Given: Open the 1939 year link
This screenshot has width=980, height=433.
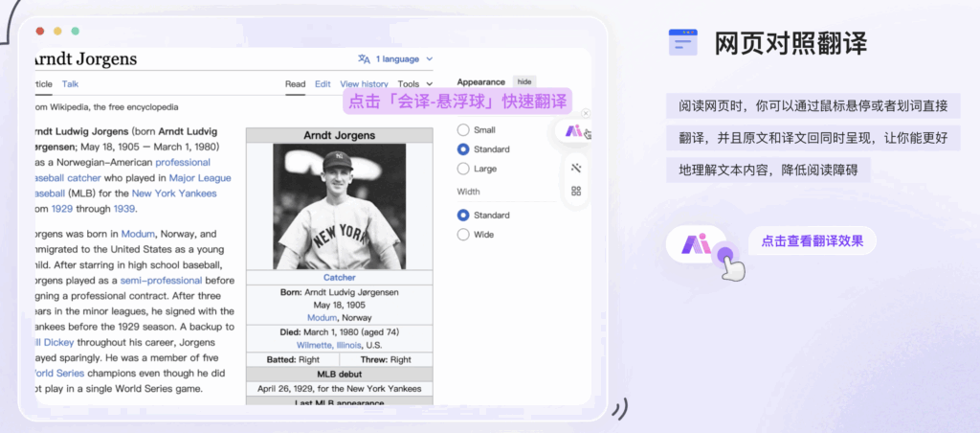Looking at the screenshot, I should pyautogui.click(x=123, y=209).
